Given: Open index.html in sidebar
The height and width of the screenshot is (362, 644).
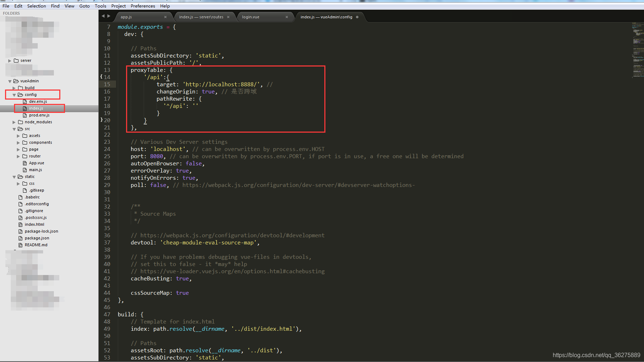Looking at the screenshot, I should coord(34,224).
